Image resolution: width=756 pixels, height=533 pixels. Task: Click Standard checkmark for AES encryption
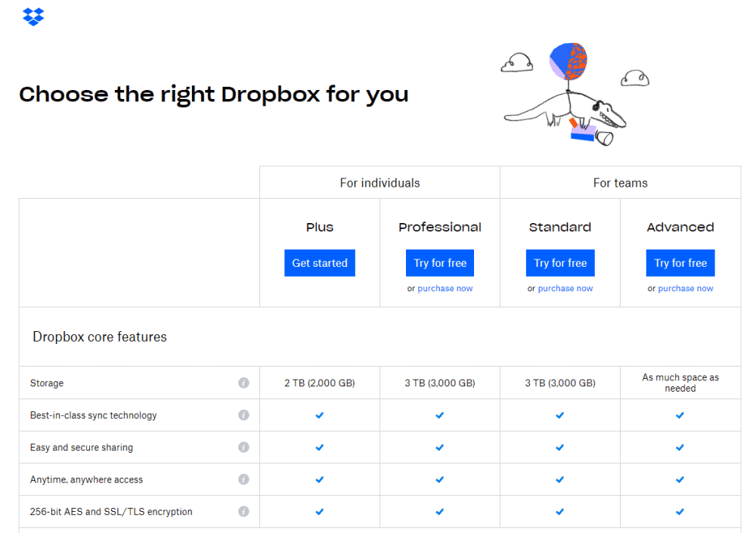coord(559,512)
